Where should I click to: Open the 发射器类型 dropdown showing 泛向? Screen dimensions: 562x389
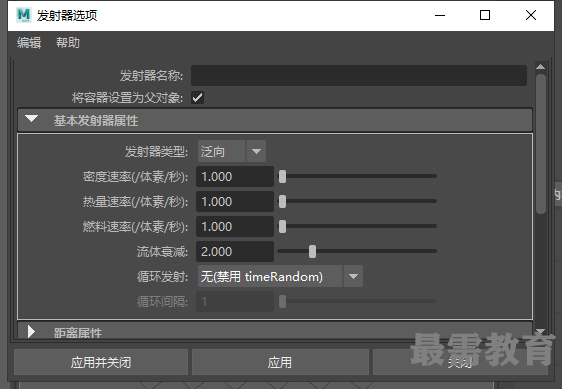click(232, 151)
